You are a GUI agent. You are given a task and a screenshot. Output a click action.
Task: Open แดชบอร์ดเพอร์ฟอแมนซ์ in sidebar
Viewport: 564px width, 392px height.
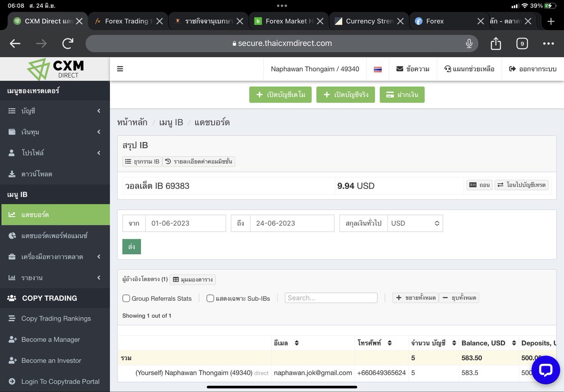pyautogui.click(x=55, y=235)
